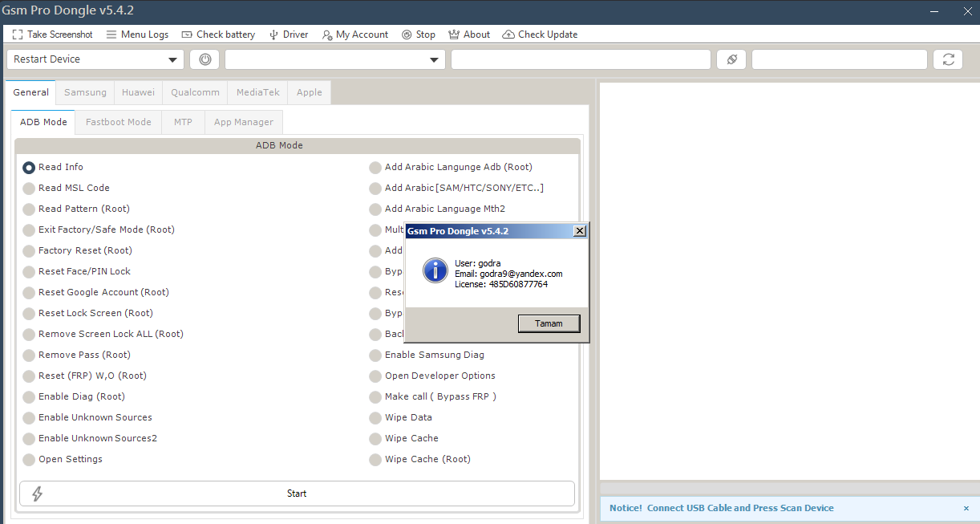Open Menu Logs from toolbar

137,35
